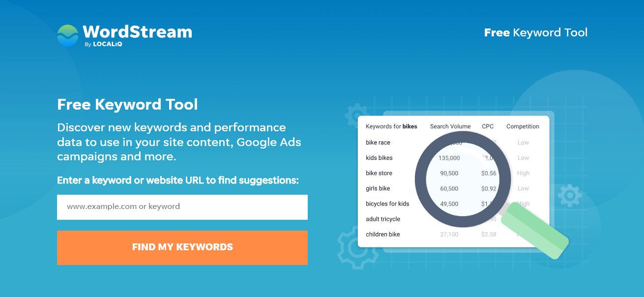This screenshot has height=297, width=644.
Task: Click the www.example.com keyword input field
Action: coord(182,207)
